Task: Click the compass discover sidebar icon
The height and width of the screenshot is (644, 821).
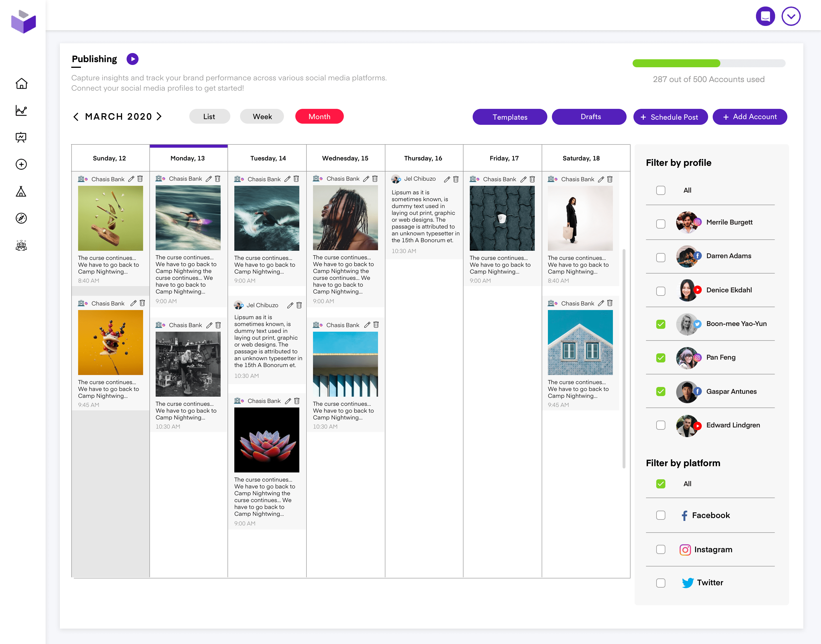Action: [x=21, y=218]
